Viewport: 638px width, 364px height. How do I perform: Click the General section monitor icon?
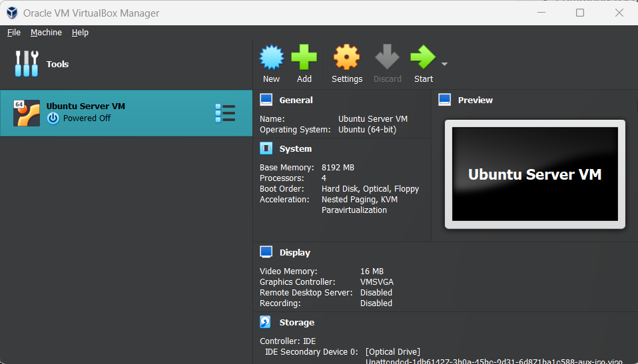click(266, 100)
